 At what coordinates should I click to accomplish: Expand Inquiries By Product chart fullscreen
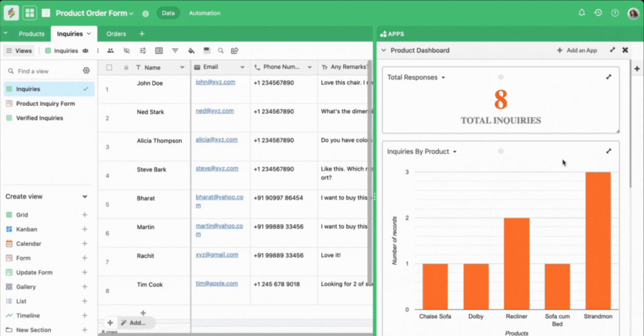(609, 151)
